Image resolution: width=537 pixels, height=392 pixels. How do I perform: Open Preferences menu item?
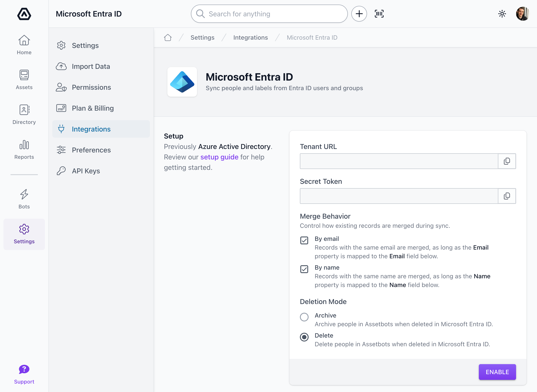point(101,150)
